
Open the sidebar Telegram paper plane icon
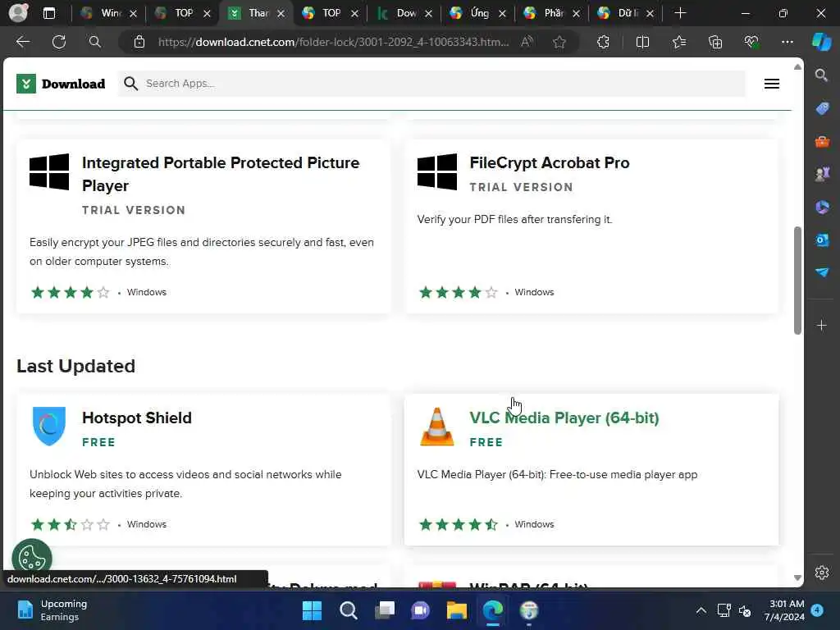[822, 272]
